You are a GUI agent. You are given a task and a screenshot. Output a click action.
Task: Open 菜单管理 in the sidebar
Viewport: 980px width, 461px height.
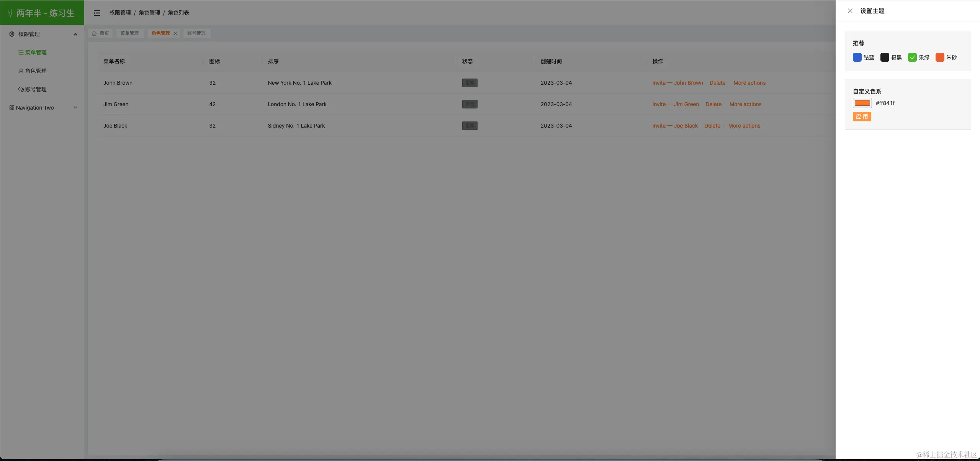(x=36, y=52)
